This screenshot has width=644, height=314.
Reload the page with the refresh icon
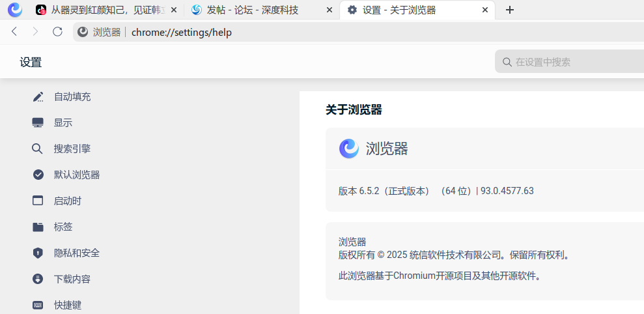click(x=57, y=32)
